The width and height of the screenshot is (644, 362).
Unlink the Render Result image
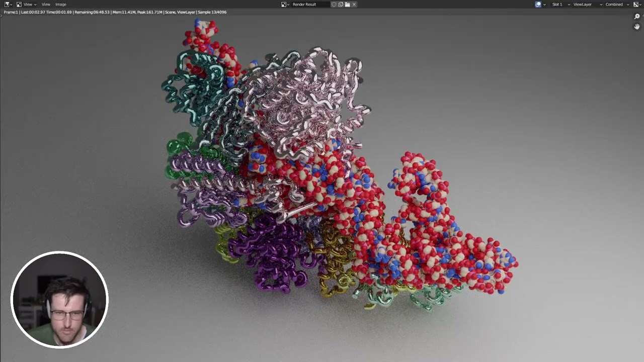[x=354, y=4]
